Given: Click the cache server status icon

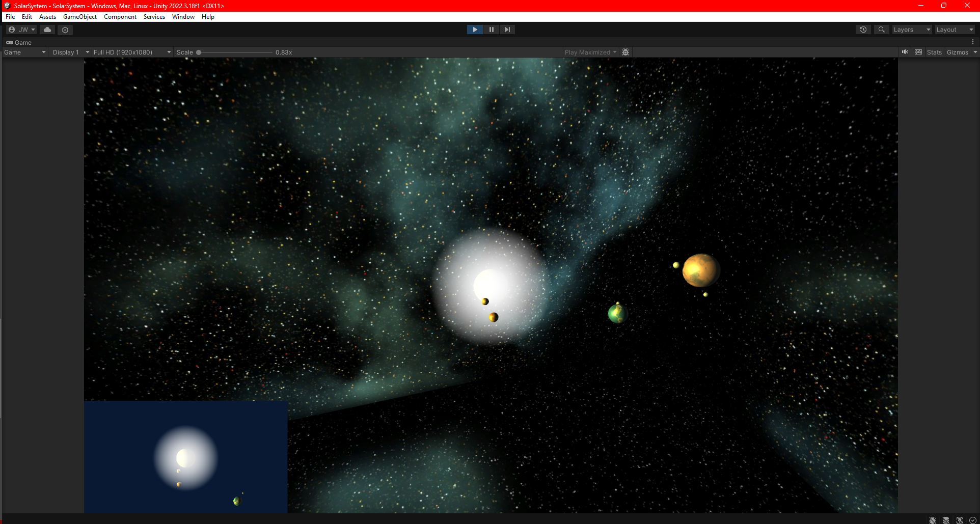Looking at the screenshot, I should click(x=946, y=520).
